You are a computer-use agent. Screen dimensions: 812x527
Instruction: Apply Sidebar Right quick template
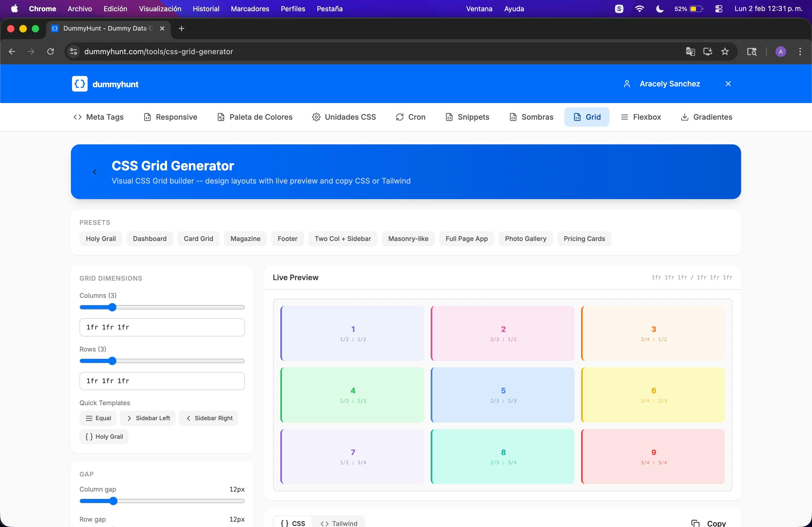click(209, 418)
